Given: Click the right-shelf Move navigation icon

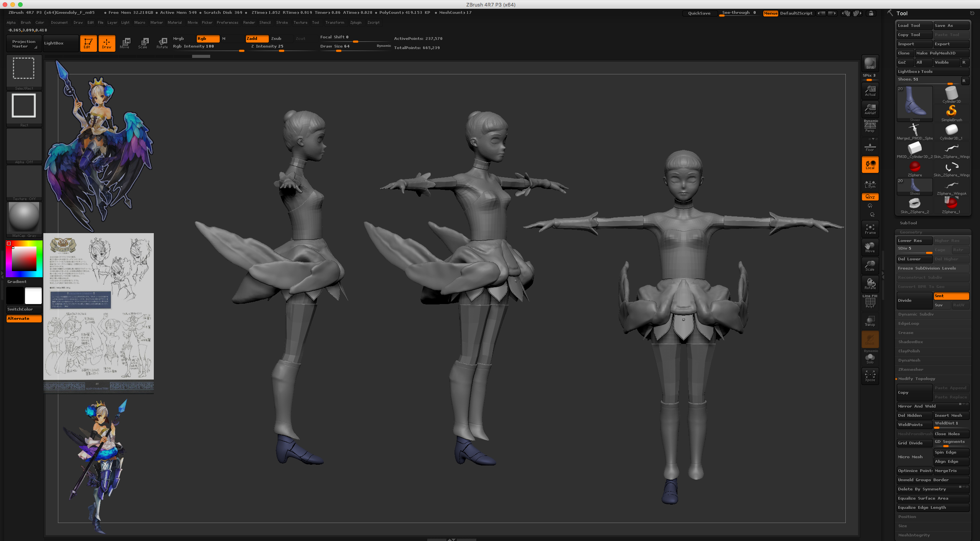Looking at the screenshot, I should coord(870,247).
